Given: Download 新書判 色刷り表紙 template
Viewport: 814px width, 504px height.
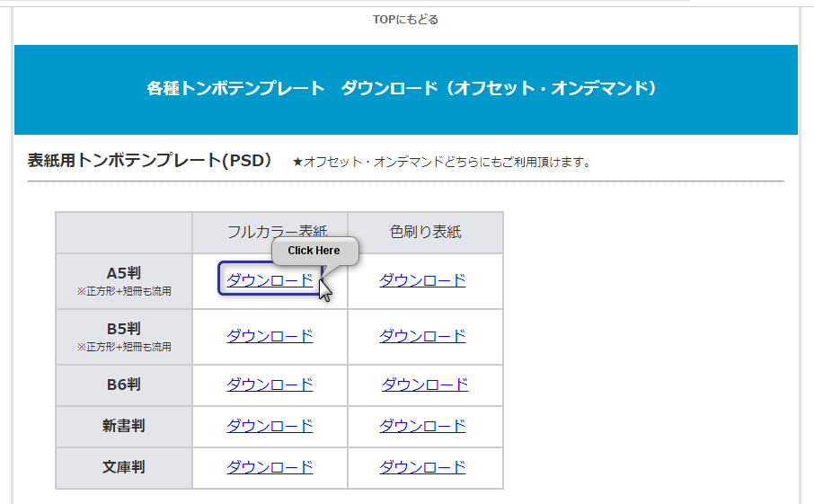Looking at the screenshot, I should click(422, 426).
